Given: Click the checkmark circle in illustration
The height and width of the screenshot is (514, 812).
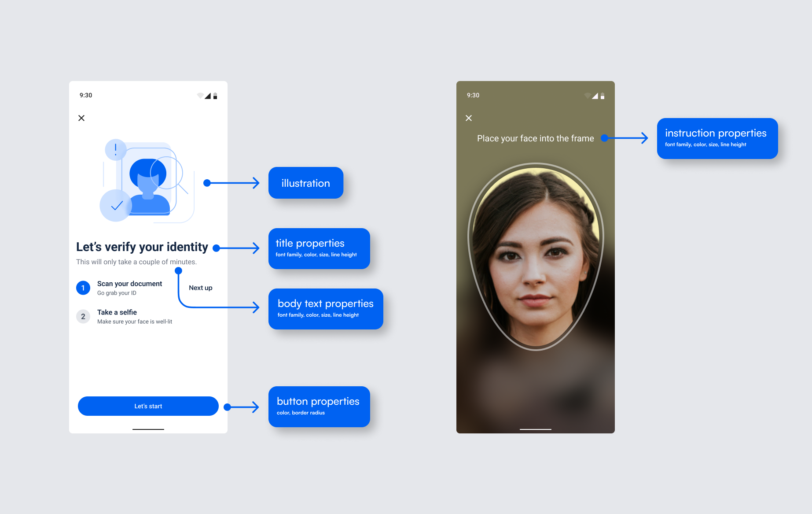Looking at the screenshot, I should coord(116,206).
